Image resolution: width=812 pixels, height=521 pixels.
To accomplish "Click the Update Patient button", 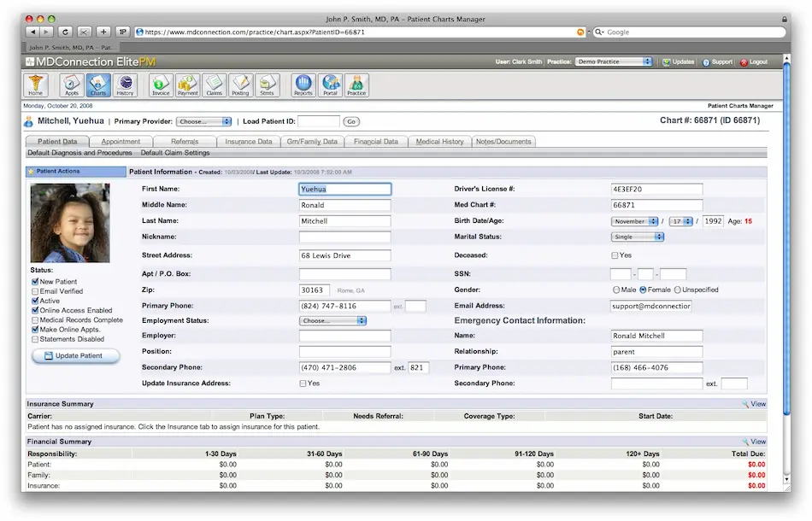I will point(75,356).
